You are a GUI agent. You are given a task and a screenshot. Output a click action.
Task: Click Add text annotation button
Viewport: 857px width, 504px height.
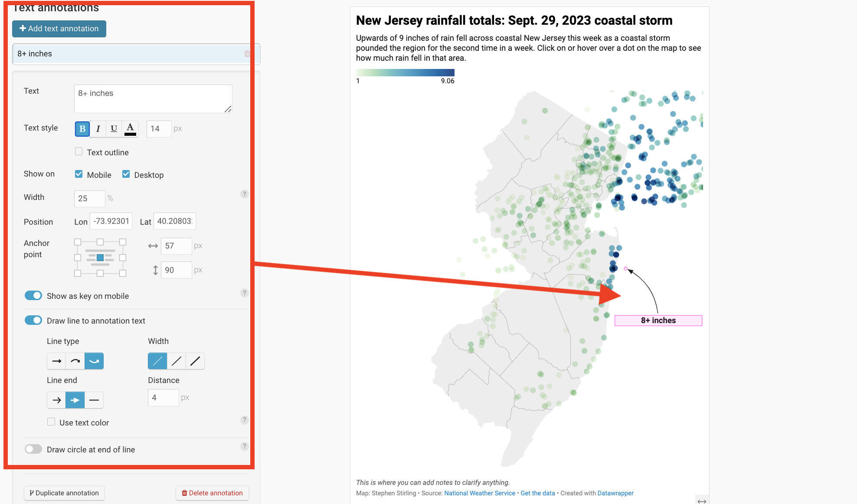(x=59, y=29)
